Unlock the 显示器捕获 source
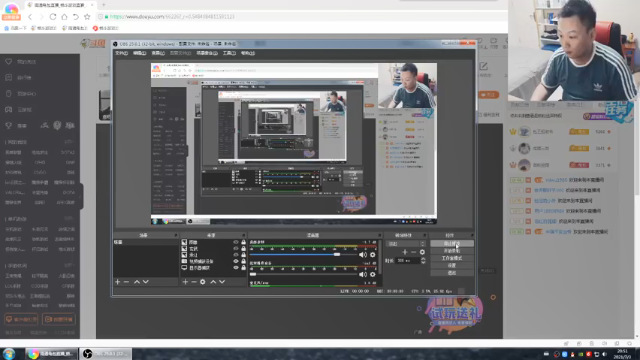Screen dimensions: 640x360 (x=244, y=268)
